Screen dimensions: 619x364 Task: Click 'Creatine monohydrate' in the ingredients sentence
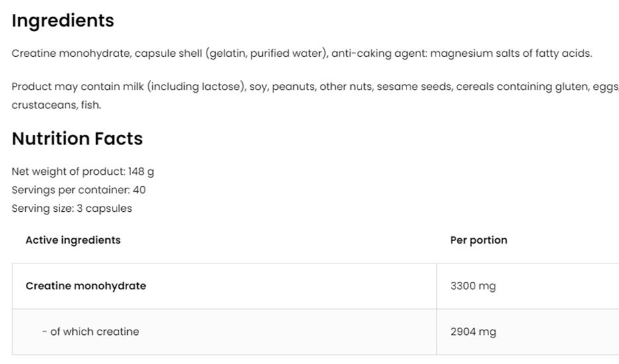point(71,54)
